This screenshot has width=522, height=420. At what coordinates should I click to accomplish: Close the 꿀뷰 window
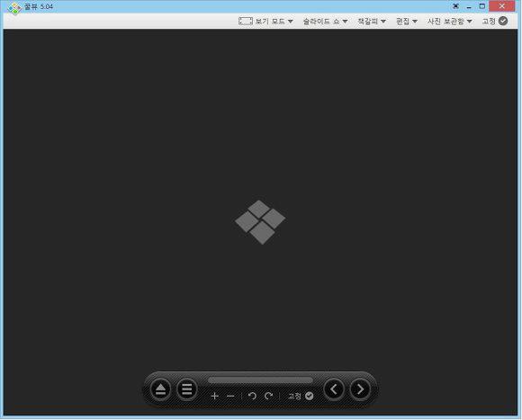(x=501, y=6)
